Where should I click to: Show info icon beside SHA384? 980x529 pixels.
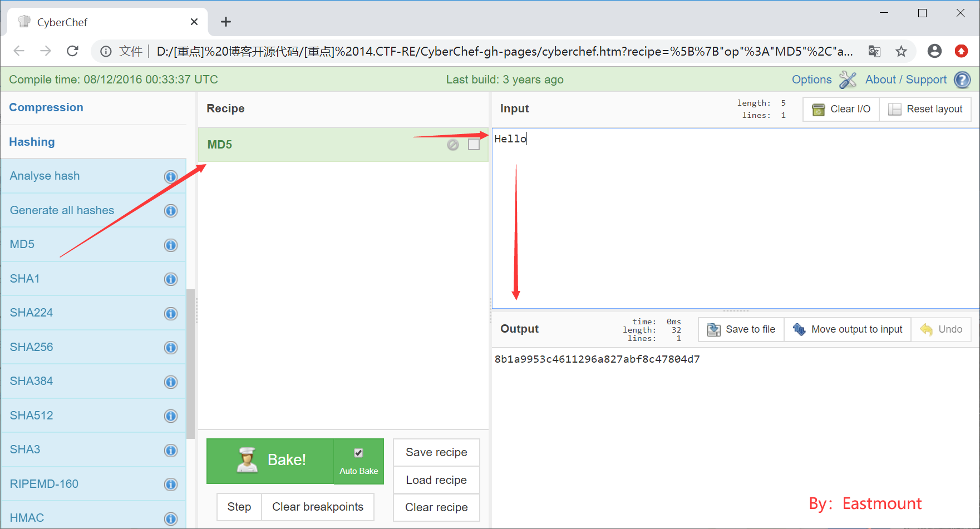click(x=171, y=382)
